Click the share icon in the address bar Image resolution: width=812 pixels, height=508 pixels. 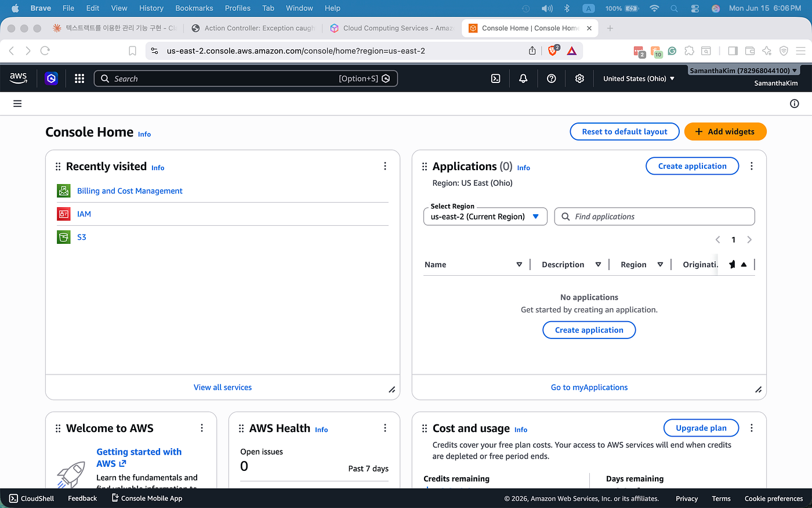[x=532, y=51]
